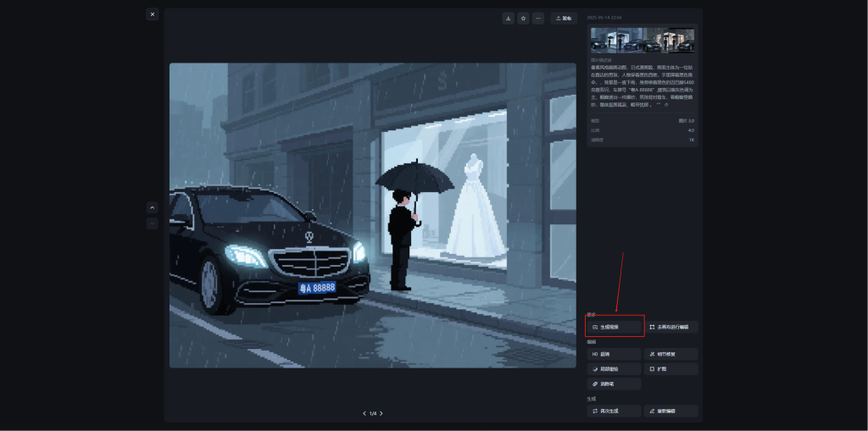868x431 pixels.
Task: Select the first thumbnail in the strip
Action: coord(604,41)
